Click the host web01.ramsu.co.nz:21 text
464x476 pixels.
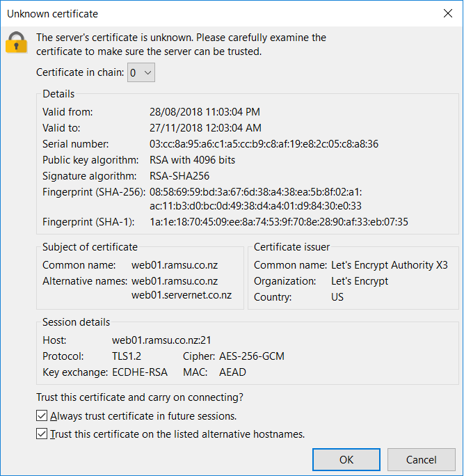(161, 340)
